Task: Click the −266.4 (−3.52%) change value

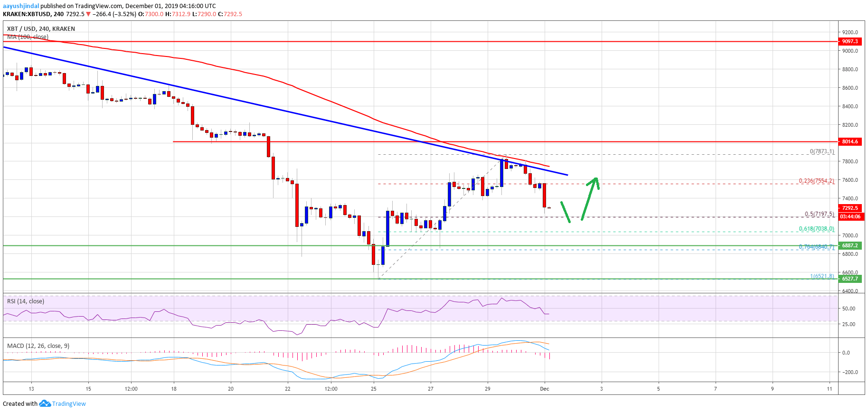Action: [114, 14]
